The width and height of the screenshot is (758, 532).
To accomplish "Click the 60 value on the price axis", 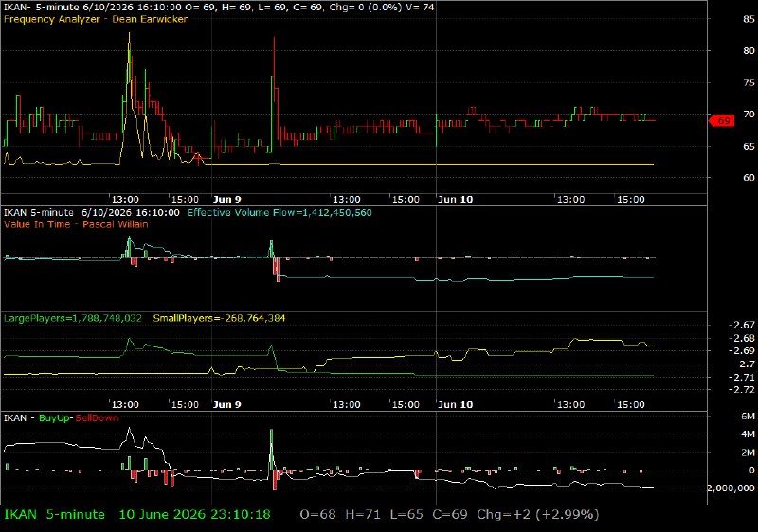I will tap(749, 178).
